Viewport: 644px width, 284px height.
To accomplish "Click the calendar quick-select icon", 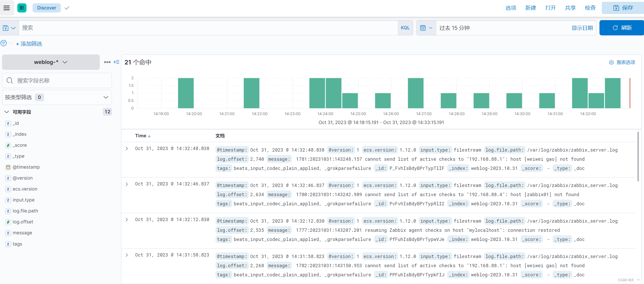I will [423, 28].
